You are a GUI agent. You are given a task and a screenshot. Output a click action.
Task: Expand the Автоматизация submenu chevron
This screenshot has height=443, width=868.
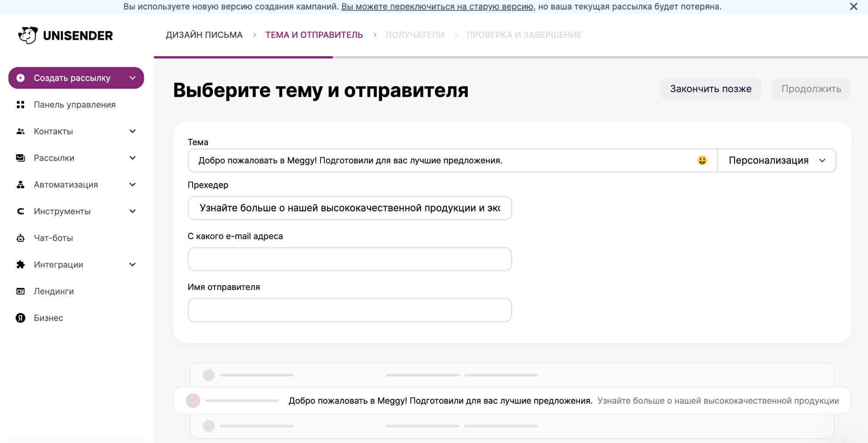tap(133, 185)
